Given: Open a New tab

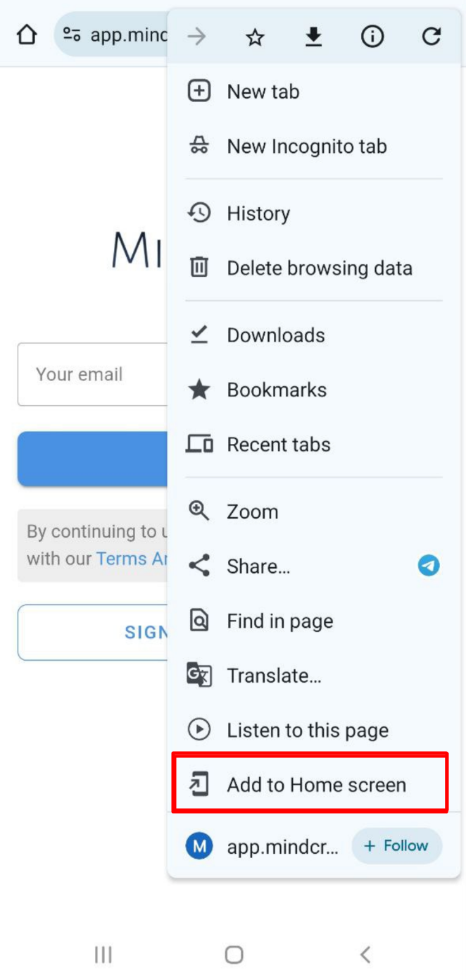Looking at the screenshot, I should point(263,92).
